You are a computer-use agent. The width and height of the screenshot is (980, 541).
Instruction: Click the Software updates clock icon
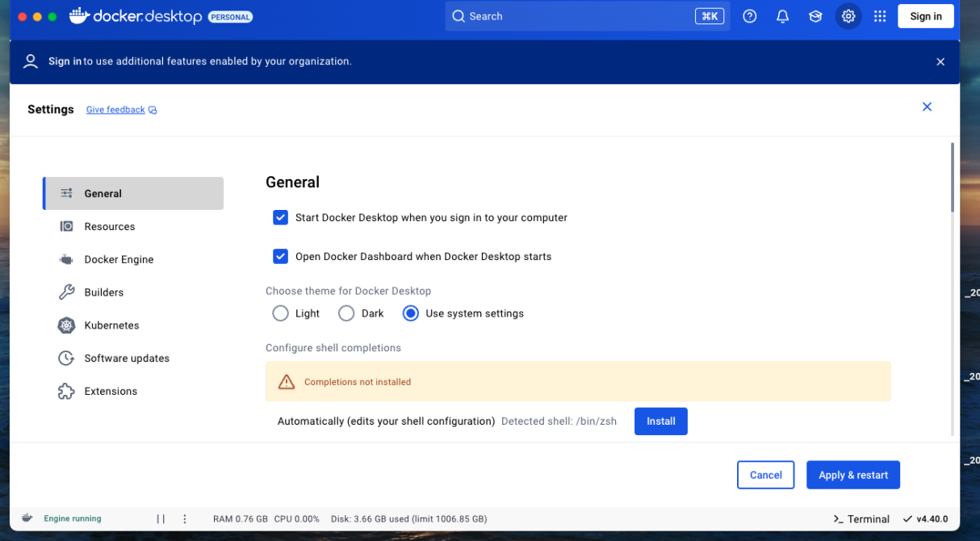point(67,359)
